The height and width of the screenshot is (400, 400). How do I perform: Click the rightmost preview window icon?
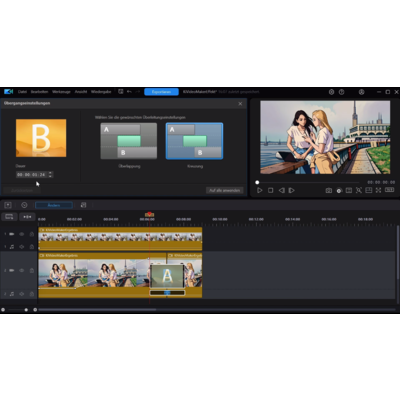(389, 190)
